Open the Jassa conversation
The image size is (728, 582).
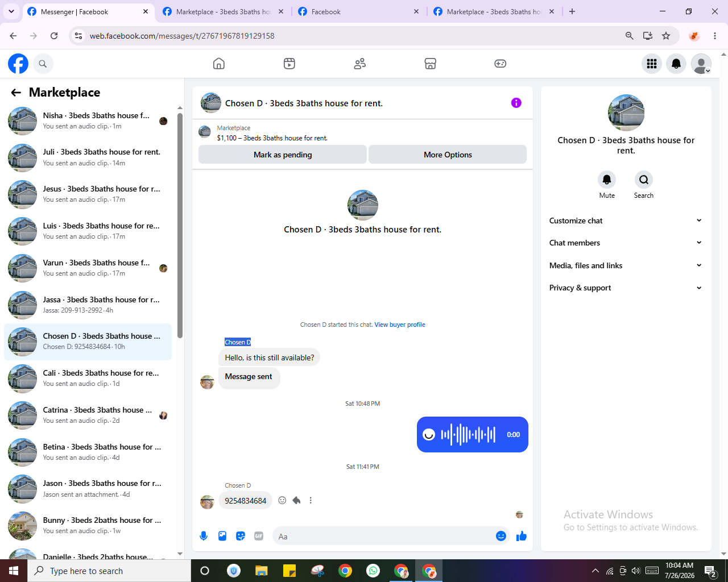[88, 305]
